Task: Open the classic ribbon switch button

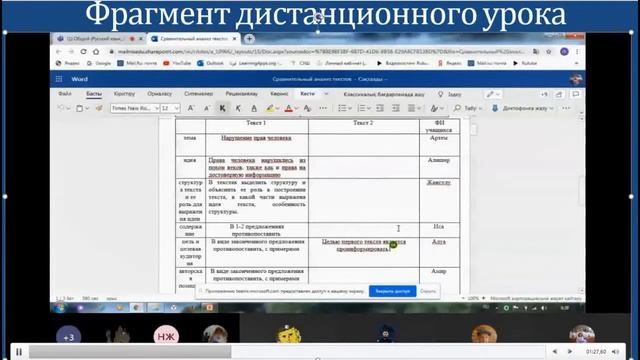Action: click(x=384, y=94)
